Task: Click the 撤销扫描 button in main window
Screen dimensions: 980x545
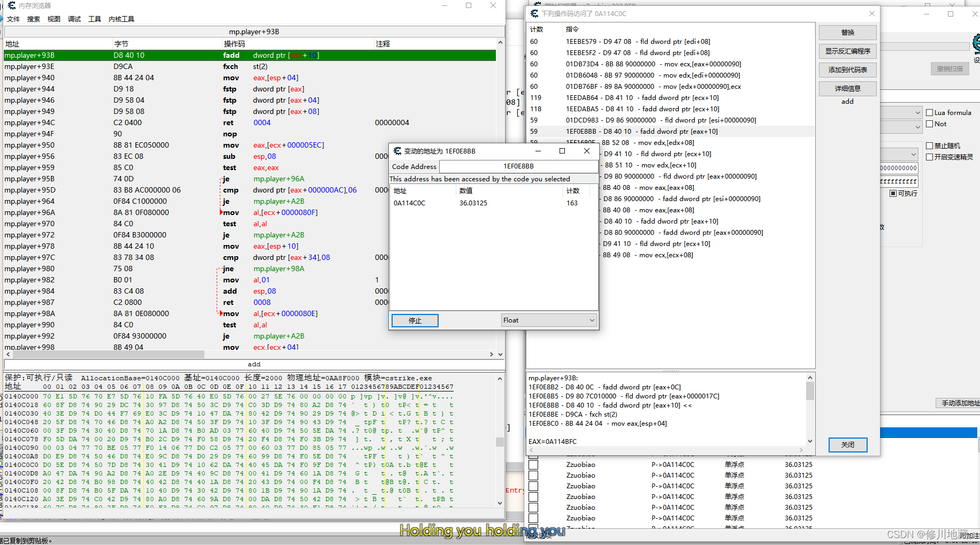Action: (x=950, y=68)
